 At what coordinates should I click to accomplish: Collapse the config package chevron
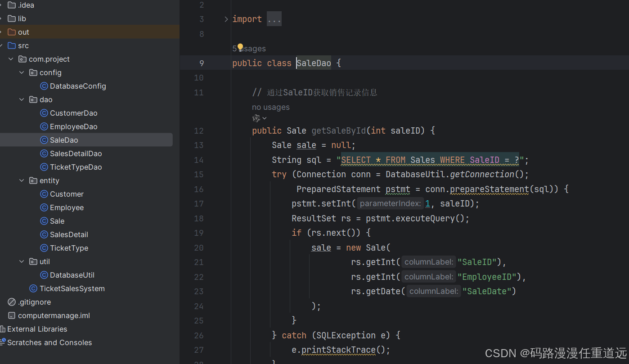[x=22, y=72]
